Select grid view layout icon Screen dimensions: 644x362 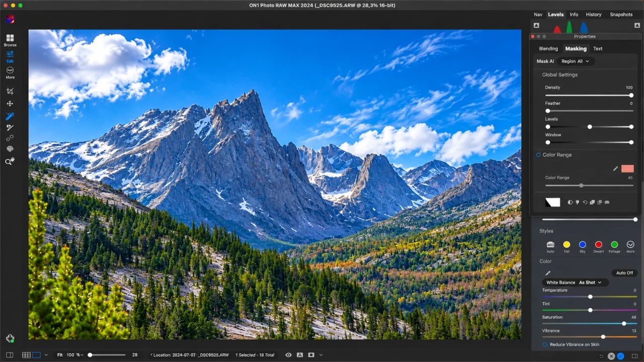tap(26, 355)
